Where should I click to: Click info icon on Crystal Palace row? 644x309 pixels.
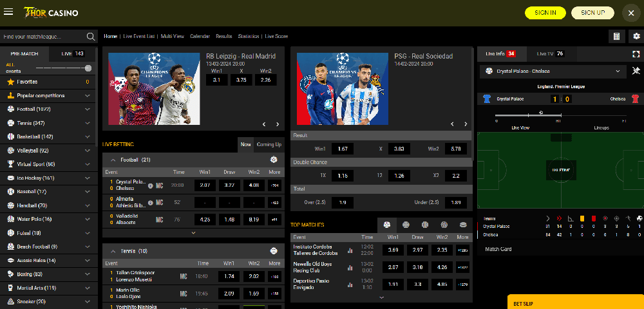coord(150,185)
